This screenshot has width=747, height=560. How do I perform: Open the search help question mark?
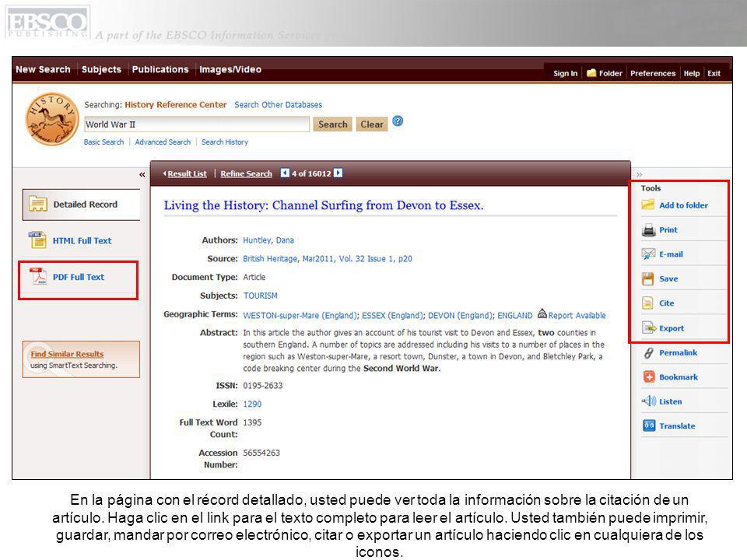398,121
